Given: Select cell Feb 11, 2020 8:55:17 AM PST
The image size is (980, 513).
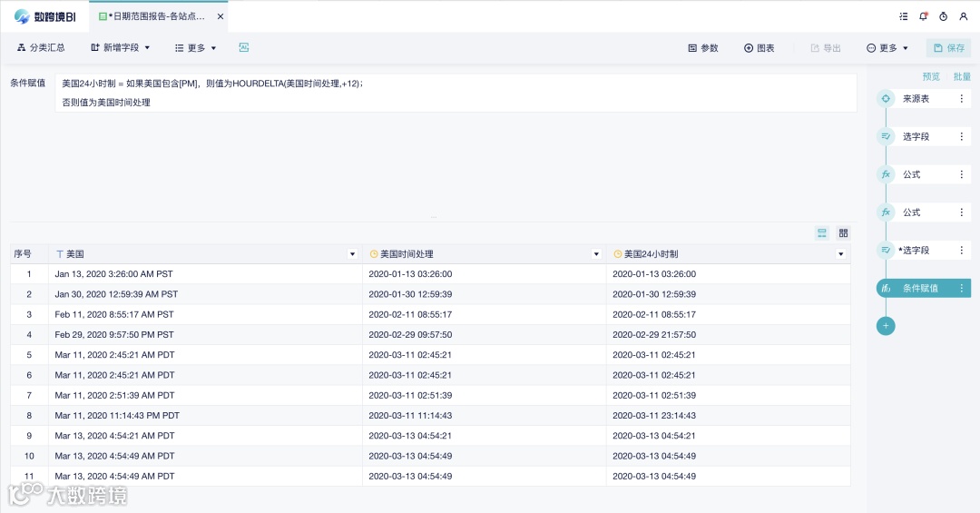Looking at the screenshot, I should point(205,315).
